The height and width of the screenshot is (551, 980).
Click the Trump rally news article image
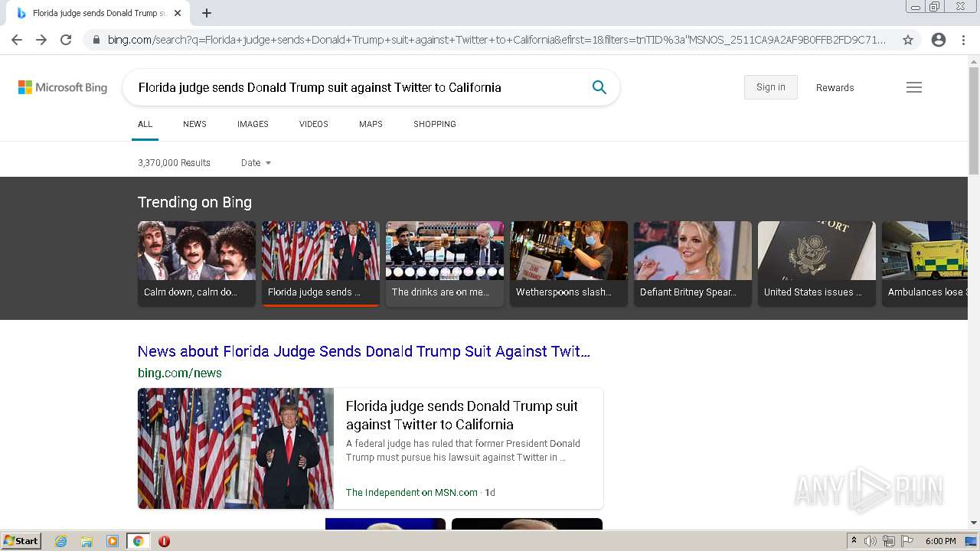click(236, 448)
